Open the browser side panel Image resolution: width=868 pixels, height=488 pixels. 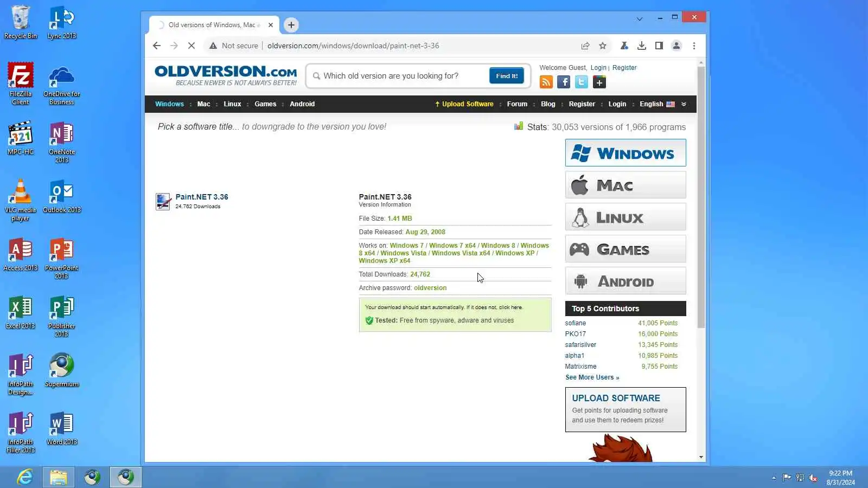click(659, 46)
